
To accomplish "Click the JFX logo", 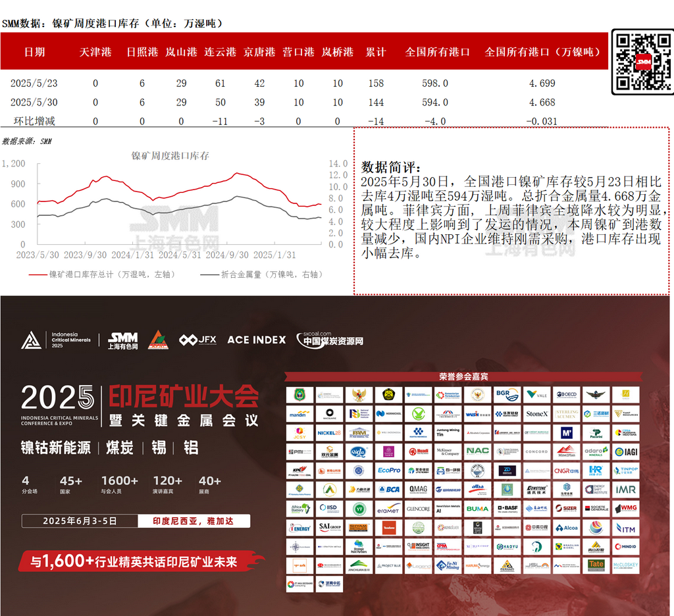I will tap(197, 340).
